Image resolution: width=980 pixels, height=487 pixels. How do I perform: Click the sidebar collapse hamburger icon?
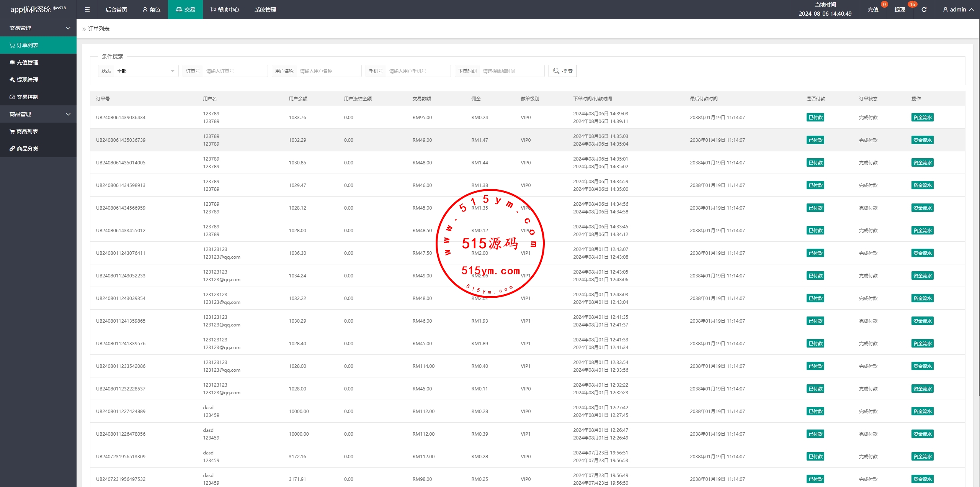click(x=87, y=10)
